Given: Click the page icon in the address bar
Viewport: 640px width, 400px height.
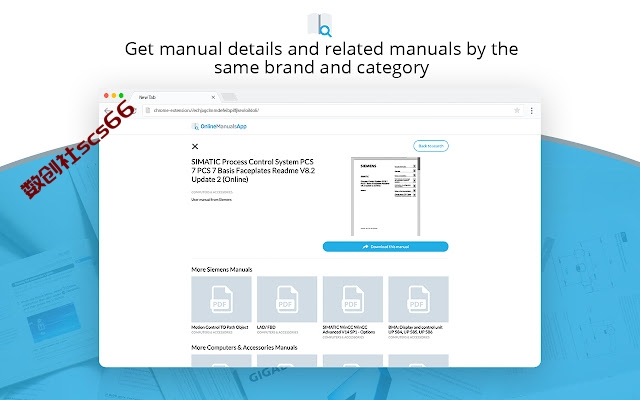Looking at the screenshot, I should 148,110.
